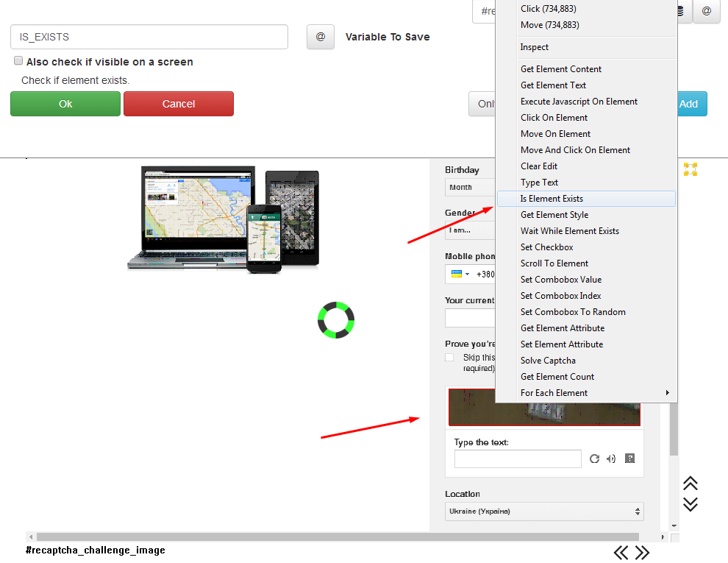Enable 'Also check if visible on a screen'

(x=18, y=61)
